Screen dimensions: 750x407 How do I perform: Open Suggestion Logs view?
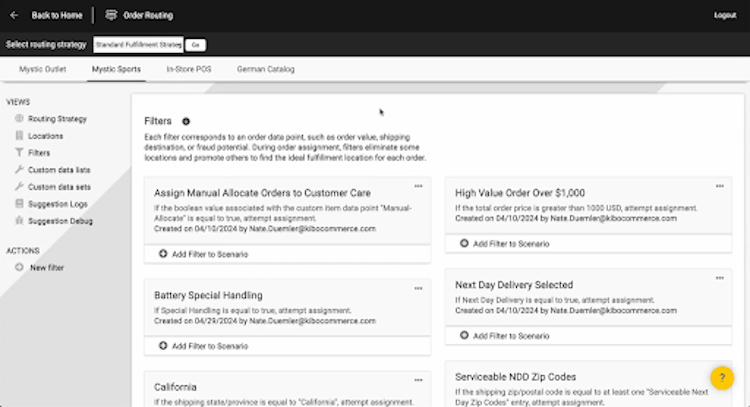(58, 204)
